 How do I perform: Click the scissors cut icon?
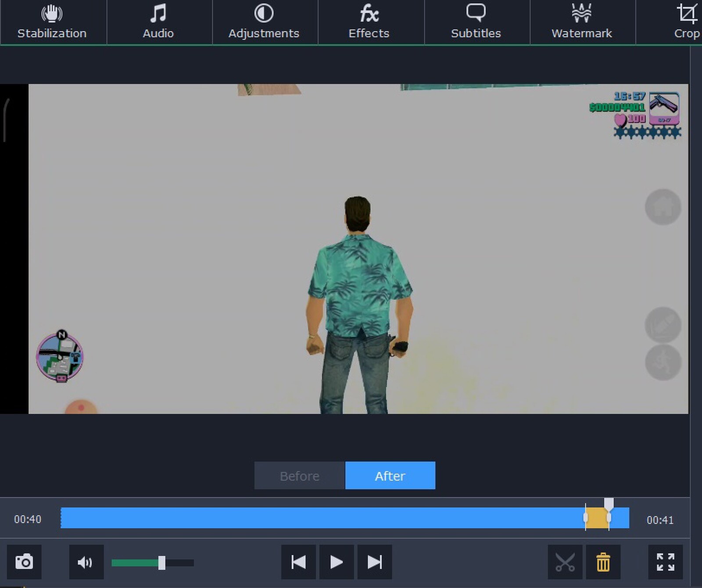pyautogui.click(x=565, y=562)
